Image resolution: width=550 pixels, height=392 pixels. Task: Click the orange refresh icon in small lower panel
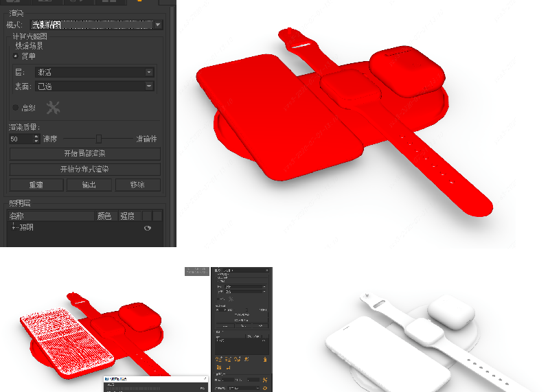(264, 388)
